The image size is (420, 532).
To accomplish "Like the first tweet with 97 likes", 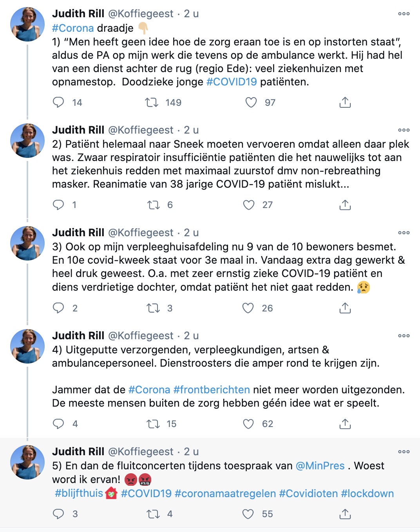I will (x=251, y=102).
